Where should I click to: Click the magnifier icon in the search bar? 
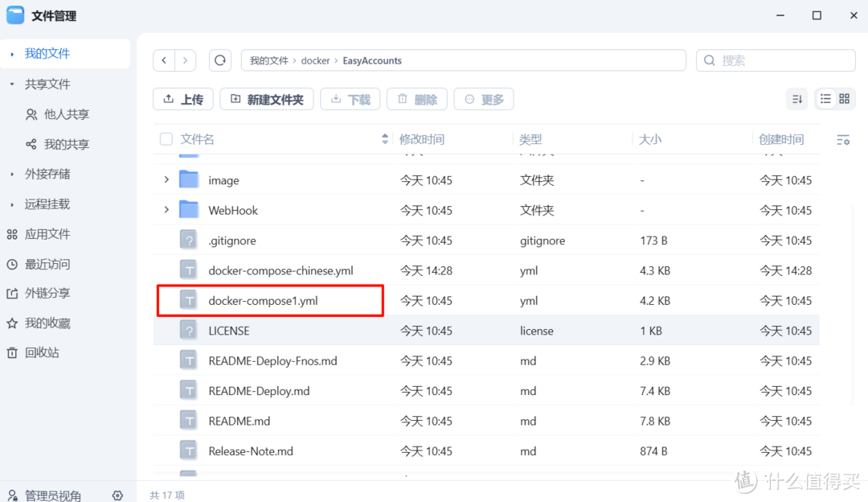coord(709,60)
